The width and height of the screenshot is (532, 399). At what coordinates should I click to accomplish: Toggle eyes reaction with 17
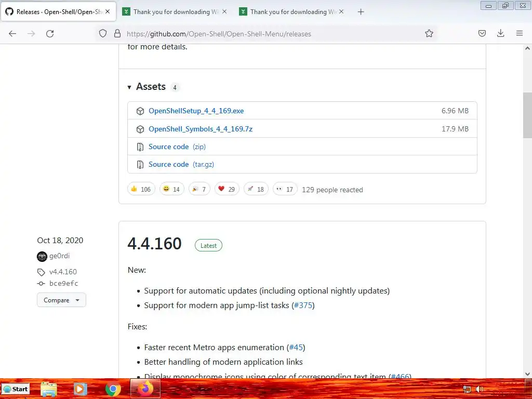[285, 189]
